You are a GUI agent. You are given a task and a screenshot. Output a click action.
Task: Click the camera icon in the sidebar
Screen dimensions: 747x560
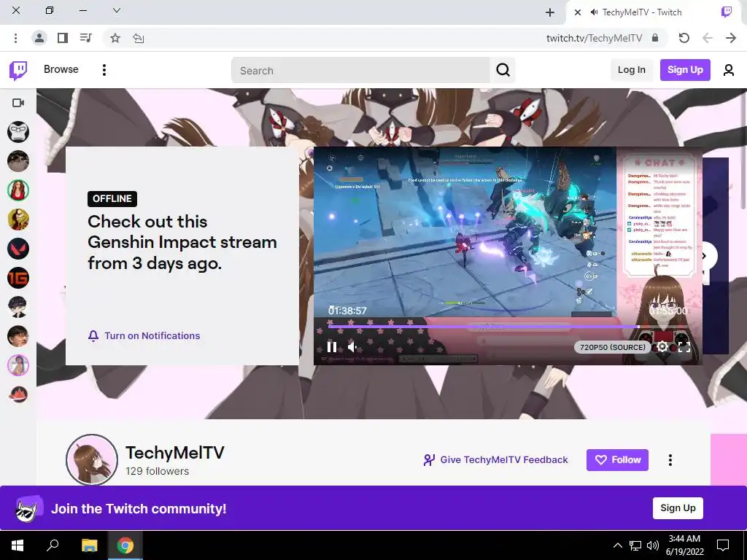click(18, 103)
